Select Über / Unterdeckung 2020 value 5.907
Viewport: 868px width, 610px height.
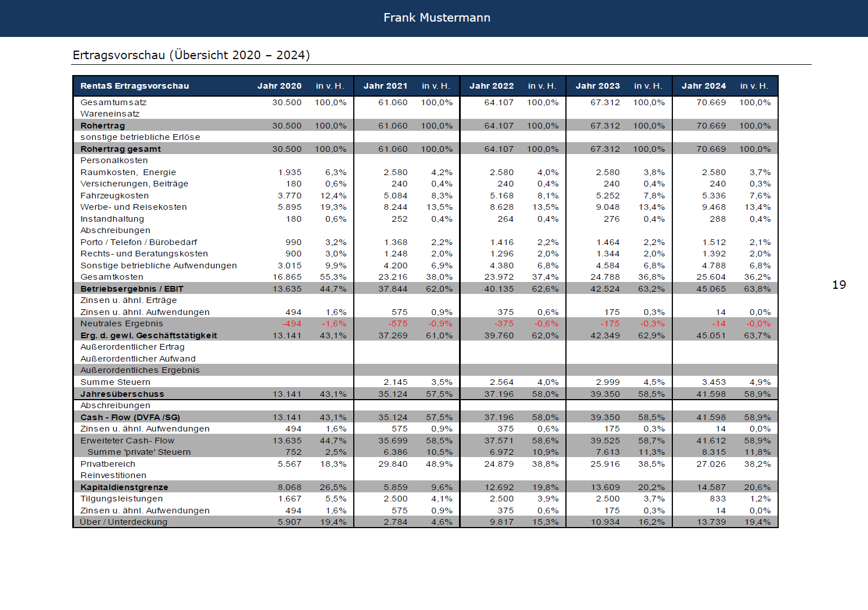(x=290, y=522)
